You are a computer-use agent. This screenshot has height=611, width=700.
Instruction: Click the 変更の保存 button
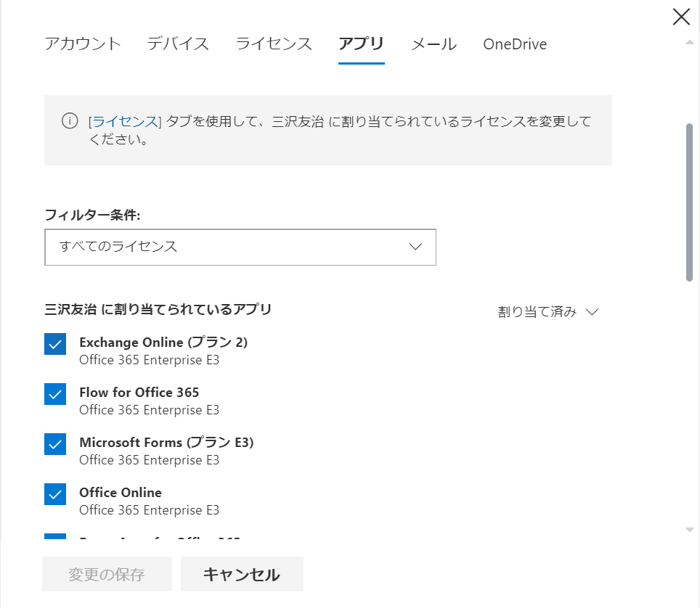pyautogui.click(x=107, y=574)
